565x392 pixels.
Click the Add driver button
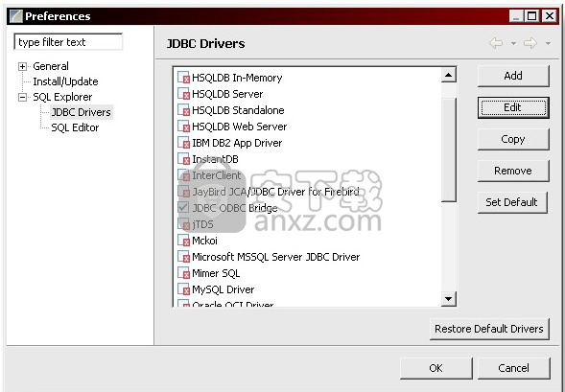coord(513,76)
